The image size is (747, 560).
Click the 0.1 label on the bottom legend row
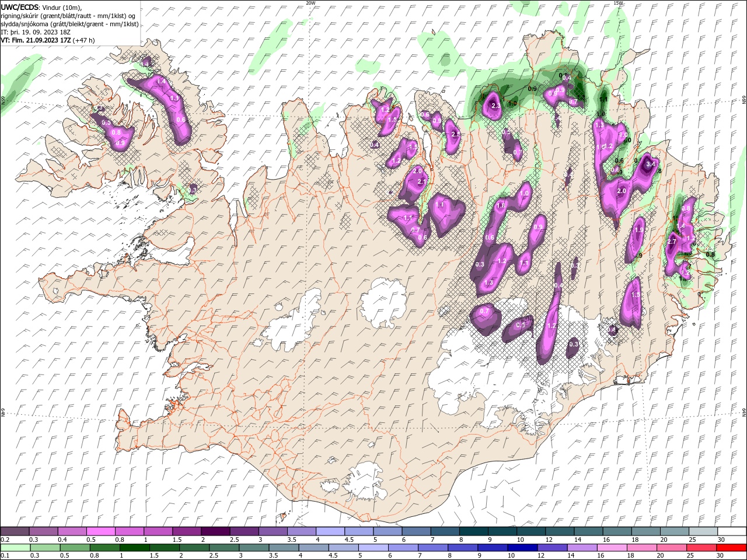5,556
